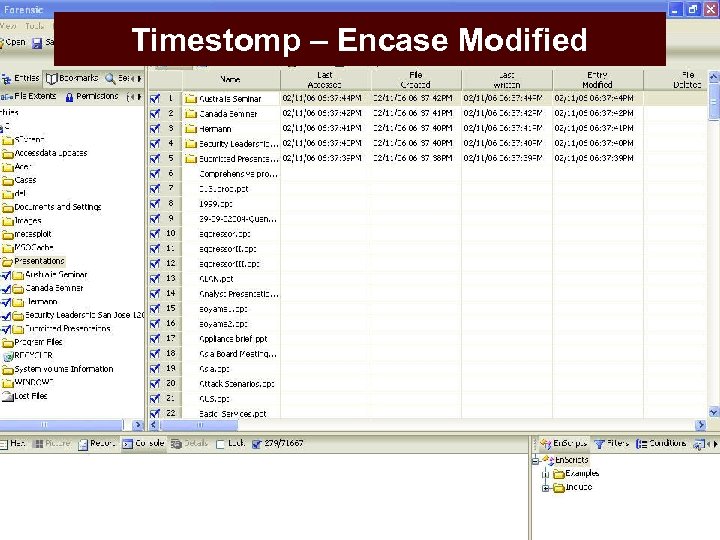Select the Cases folder in tree
Viewport: 720px width, 540px height.
click(25, 180)
